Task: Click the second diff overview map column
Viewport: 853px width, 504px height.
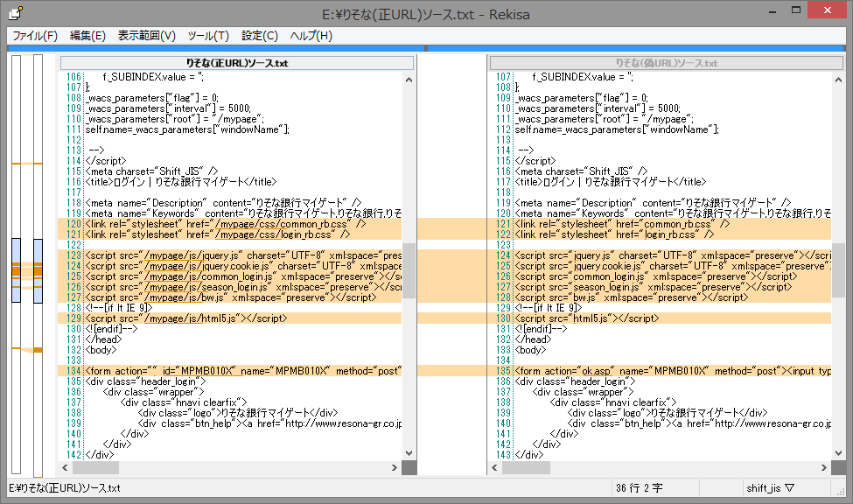Action: (x=38, y=264)
